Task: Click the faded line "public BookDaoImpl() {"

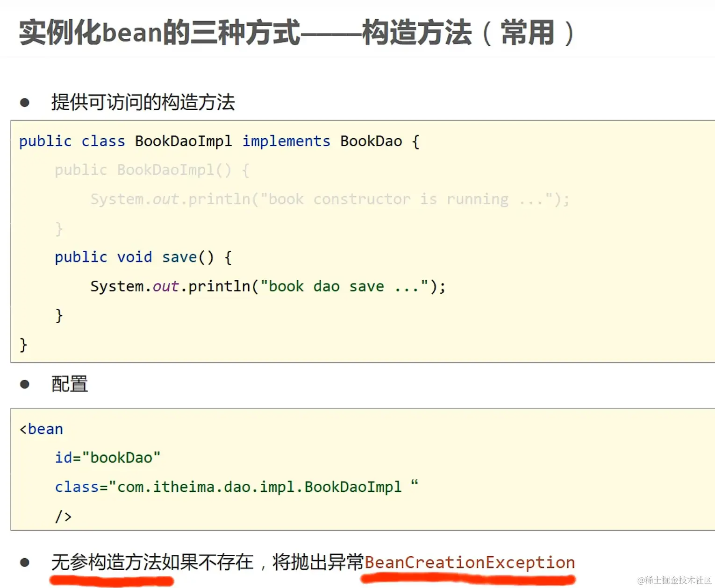Action: [152, 170]
